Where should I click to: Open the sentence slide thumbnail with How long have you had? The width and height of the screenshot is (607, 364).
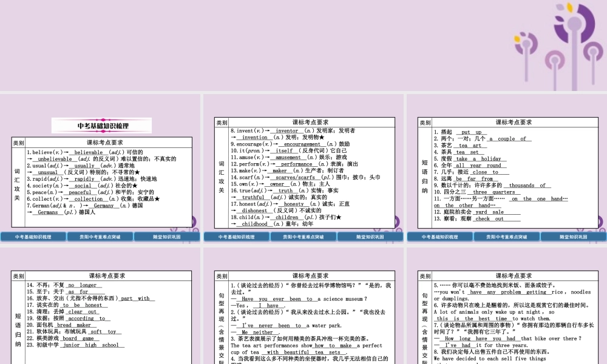tap(507, 306)
